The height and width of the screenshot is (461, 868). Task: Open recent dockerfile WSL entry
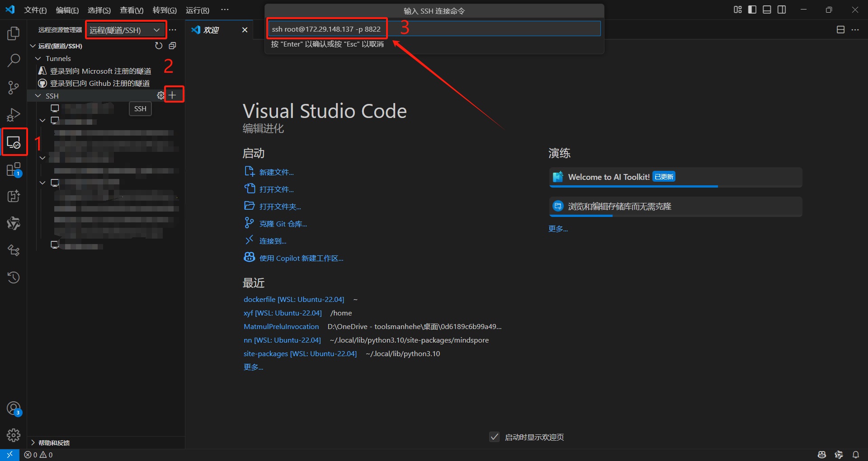tap(294, 299)
